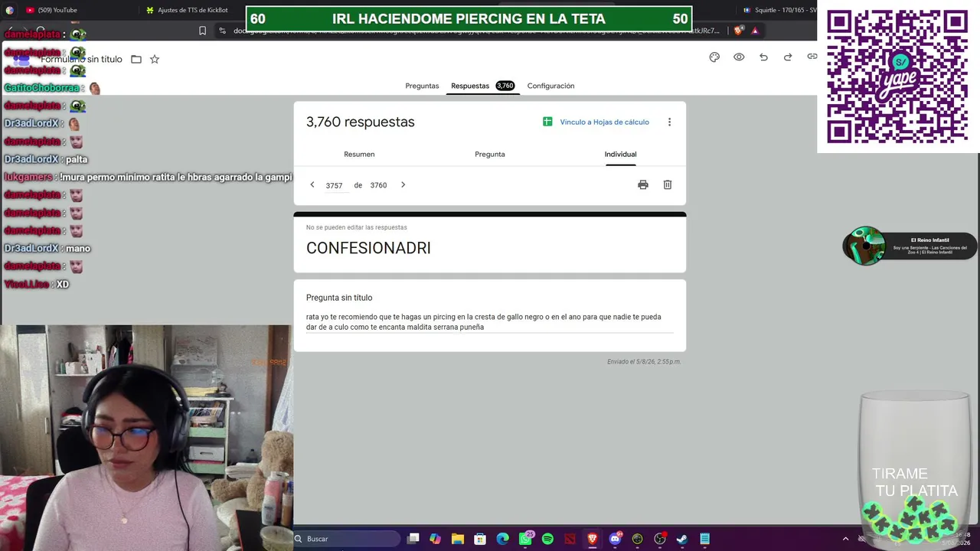
Task: Open Discord from the taskbar
Action: [615, 539]
